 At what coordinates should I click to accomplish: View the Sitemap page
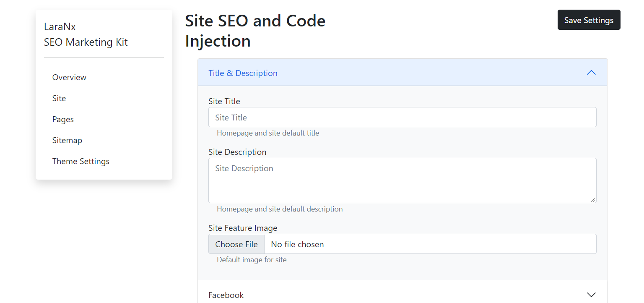point(67,140)
